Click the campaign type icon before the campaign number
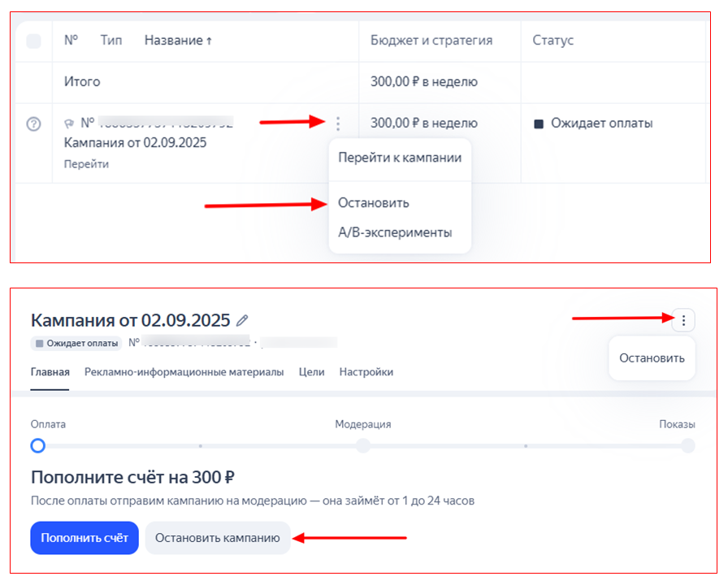 [70, 123]
